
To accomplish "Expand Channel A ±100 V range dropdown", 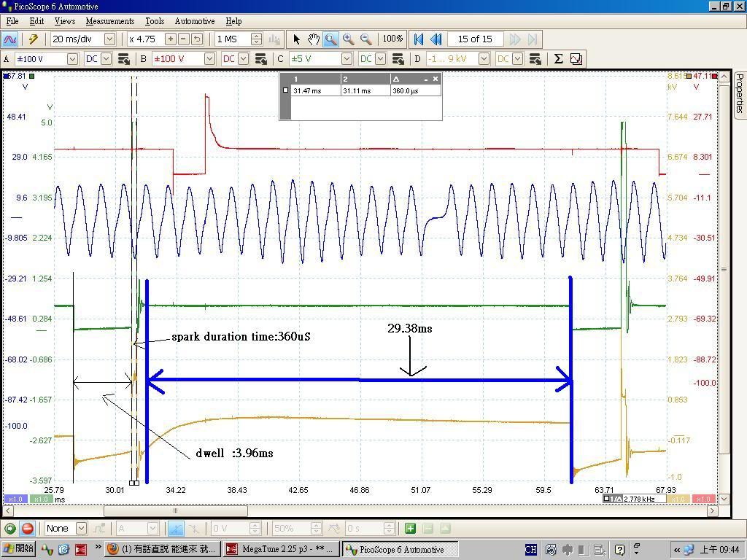I will 72,59.
